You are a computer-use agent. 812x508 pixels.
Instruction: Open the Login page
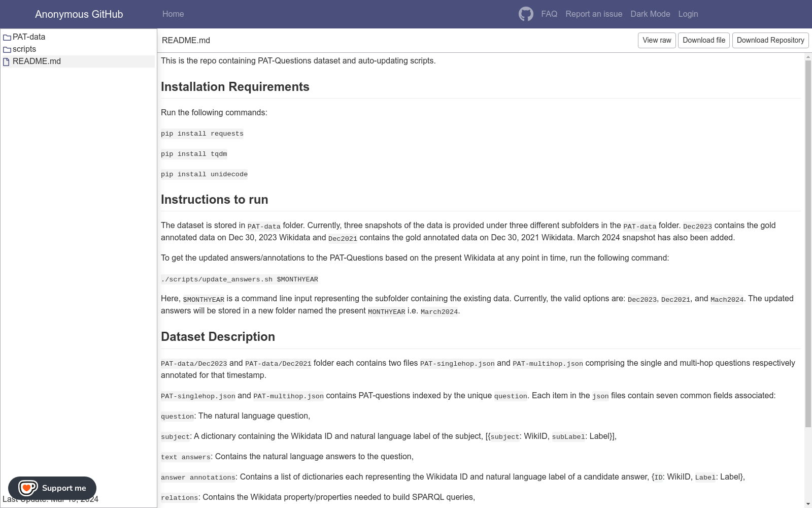(x=688, y=14)
